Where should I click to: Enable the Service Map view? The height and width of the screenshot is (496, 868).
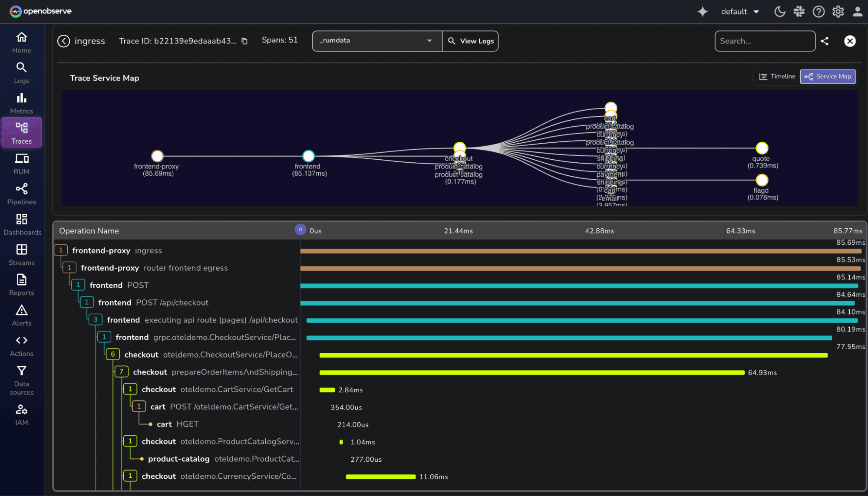point(827,76)
